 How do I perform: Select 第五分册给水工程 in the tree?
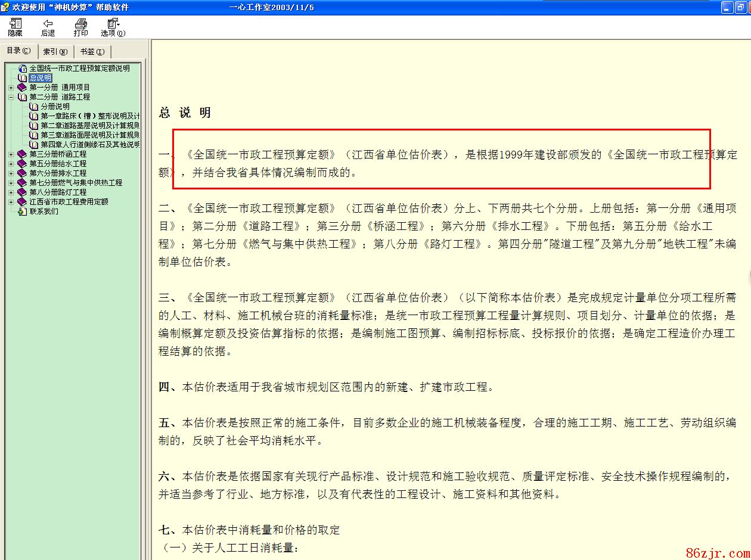coord(58,164)
